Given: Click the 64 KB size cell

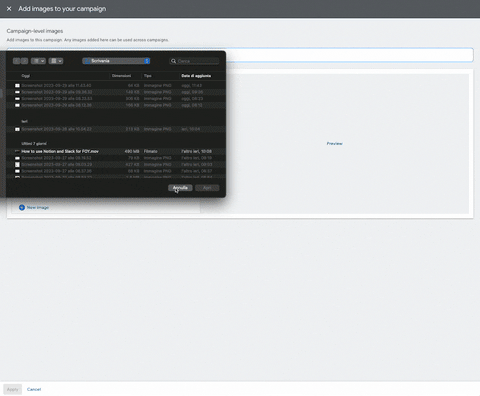Looking at the screenshot, I should 134,86.
